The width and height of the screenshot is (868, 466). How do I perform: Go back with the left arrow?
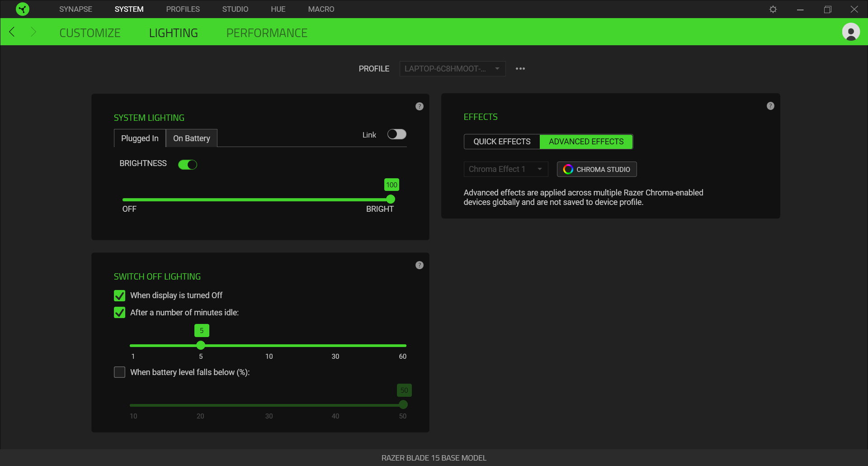click(12, 32)
